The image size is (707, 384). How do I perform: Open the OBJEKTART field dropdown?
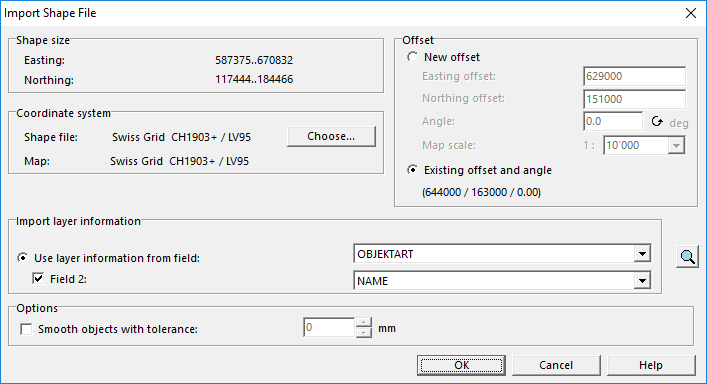[x=642, y=254]
